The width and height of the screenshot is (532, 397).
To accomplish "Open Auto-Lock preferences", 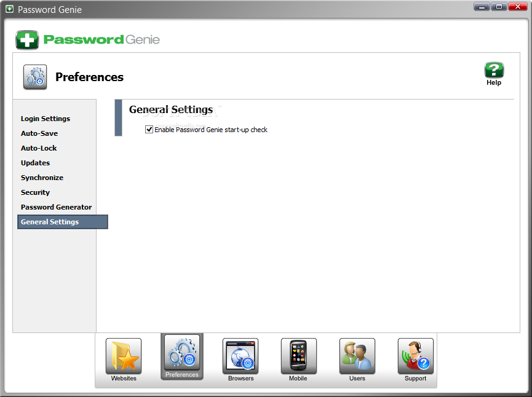I will tap(39, 148).
